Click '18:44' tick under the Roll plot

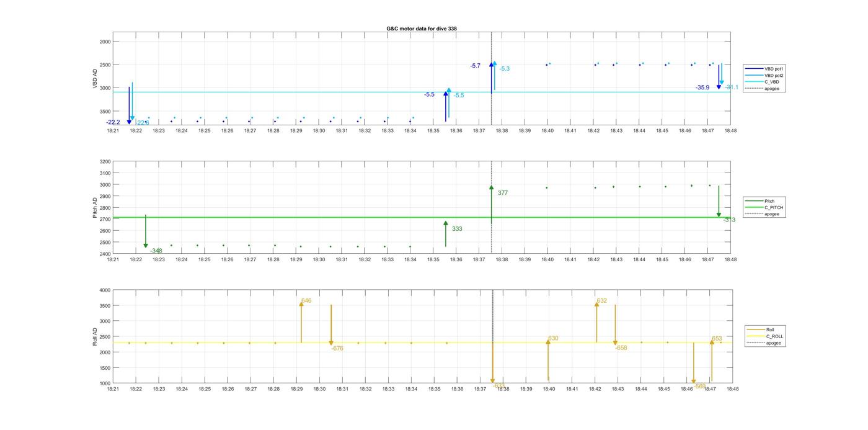coord(640,389)
